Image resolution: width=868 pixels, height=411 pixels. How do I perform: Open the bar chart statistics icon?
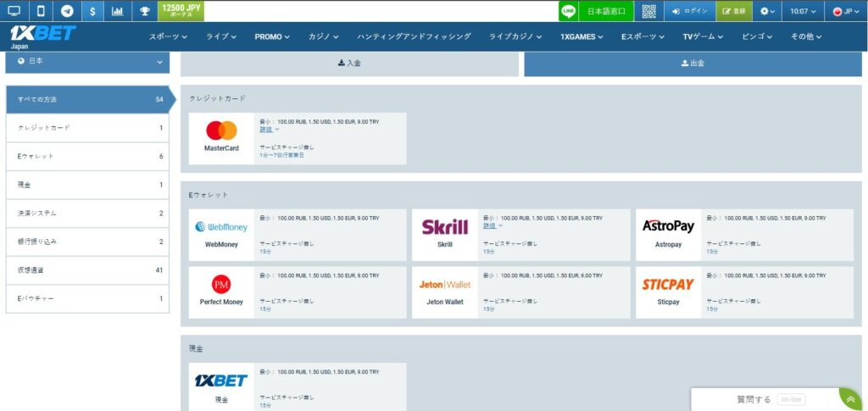117,11
